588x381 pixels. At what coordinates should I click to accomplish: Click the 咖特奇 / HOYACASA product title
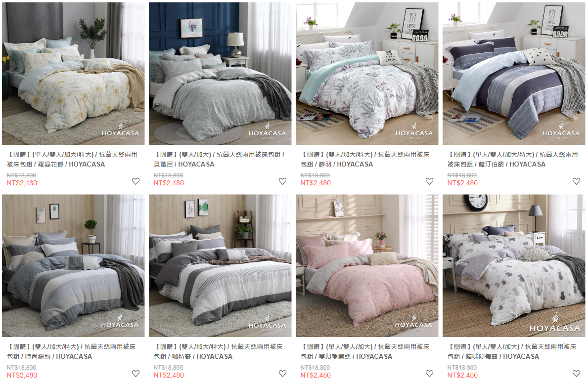coord(218,351)
